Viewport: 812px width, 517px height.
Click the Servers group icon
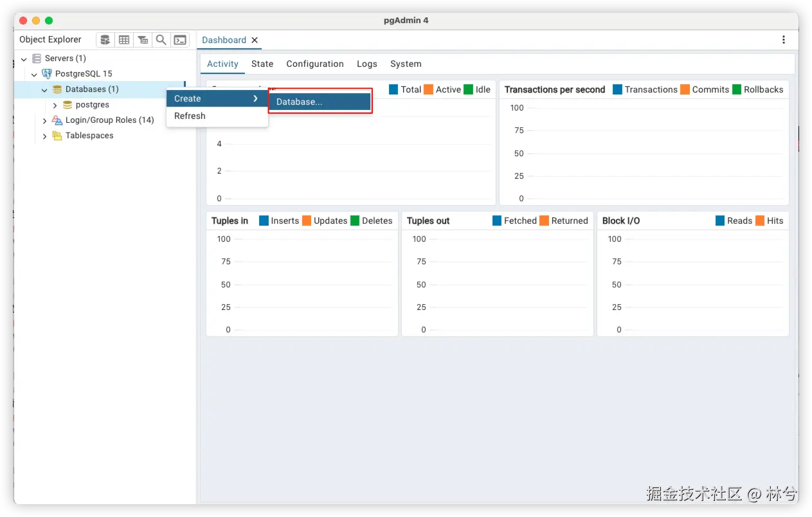pos(37,59)
